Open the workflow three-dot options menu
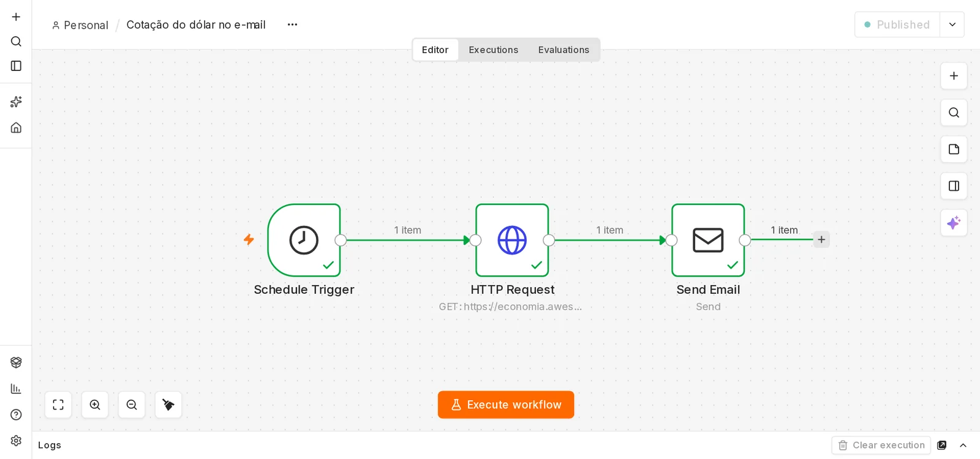Screen dimensions: 980x459 pos(292,24)
